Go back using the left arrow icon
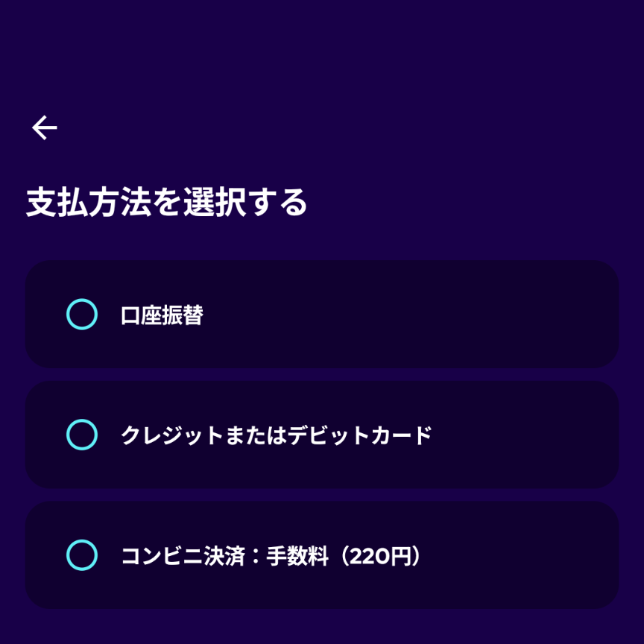Screen dimensions: 644x644 point(44,128)
